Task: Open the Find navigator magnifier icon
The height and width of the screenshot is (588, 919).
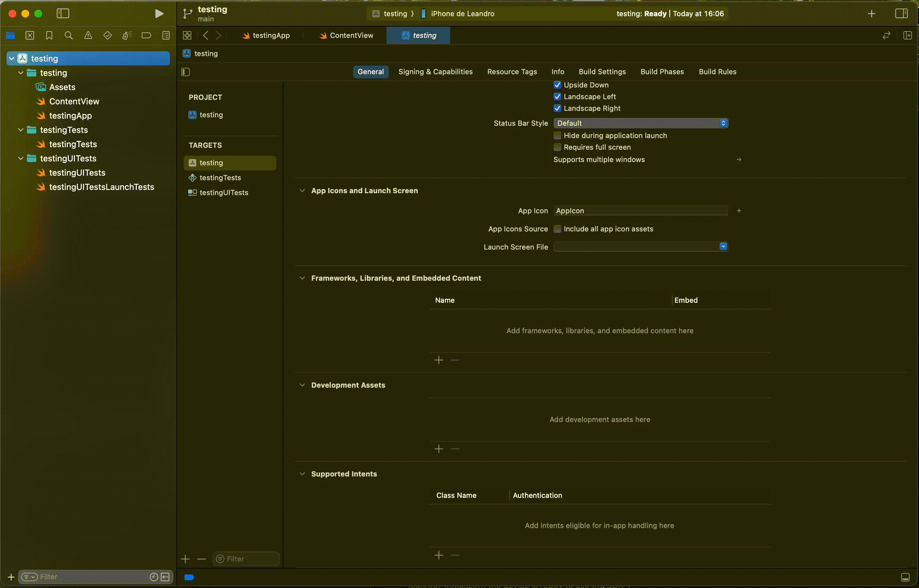Action: [69, 36]
